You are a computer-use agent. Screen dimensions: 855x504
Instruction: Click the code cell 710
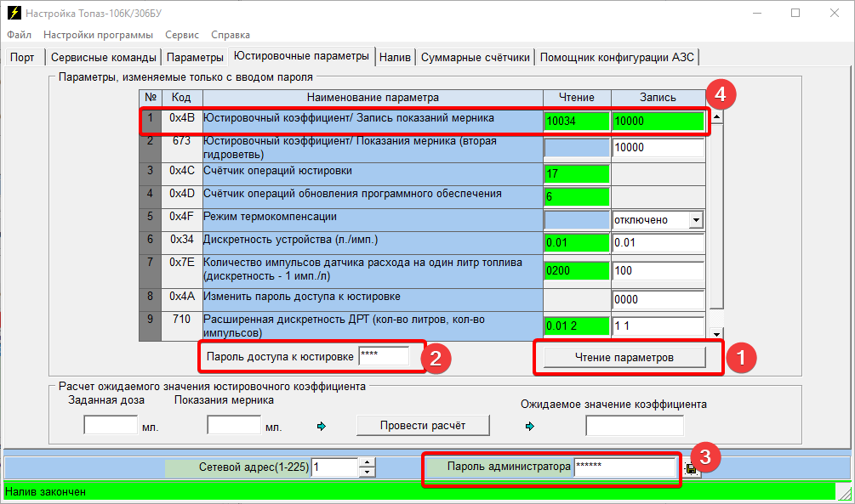(181, 326)
